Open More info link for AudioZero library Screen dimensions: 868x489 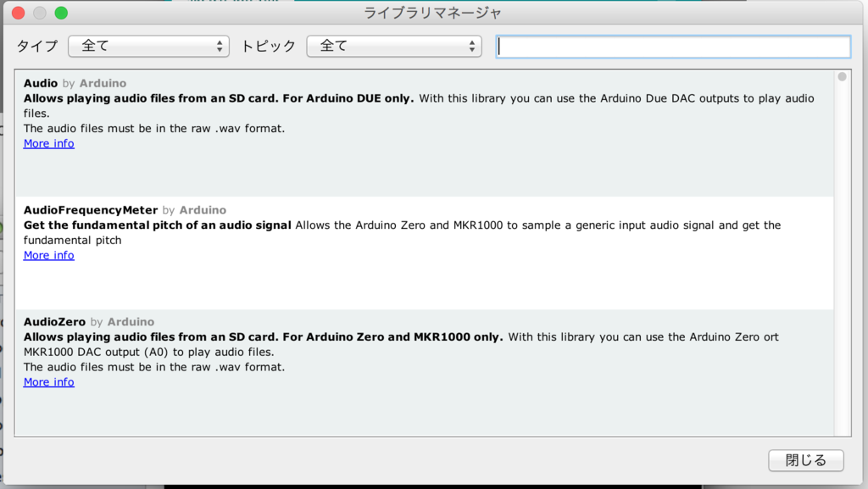point(48,381)
